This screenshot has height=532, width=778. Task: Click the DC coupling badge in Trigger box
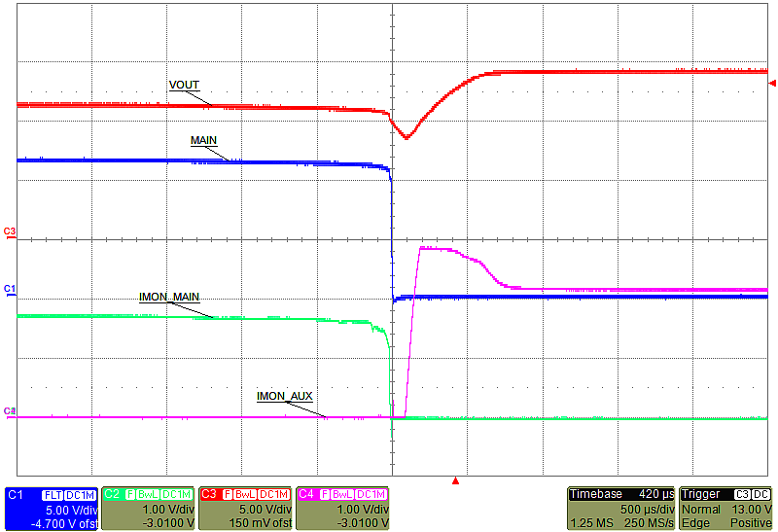coord(761,495)
